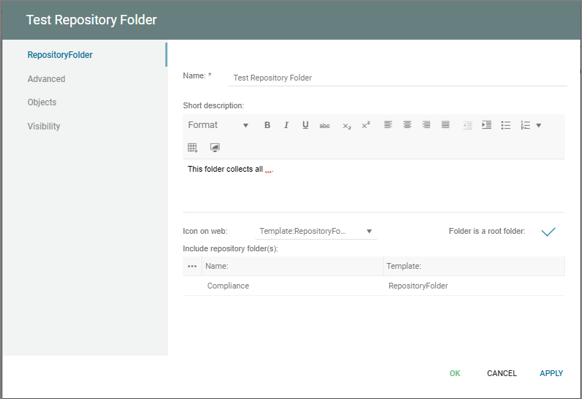Apply subscript formatting
582x399 pixels.
(347, 126)
